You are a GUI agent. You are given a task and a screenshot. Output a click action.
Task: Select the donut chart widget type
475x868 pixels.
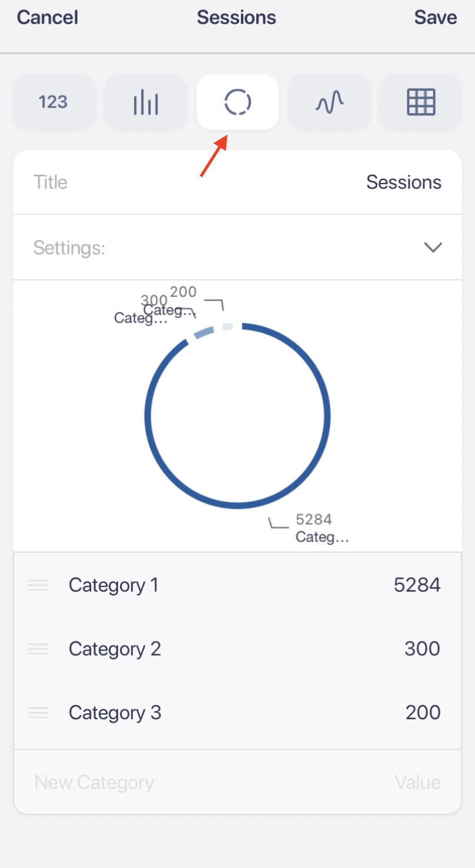[237, 102]
